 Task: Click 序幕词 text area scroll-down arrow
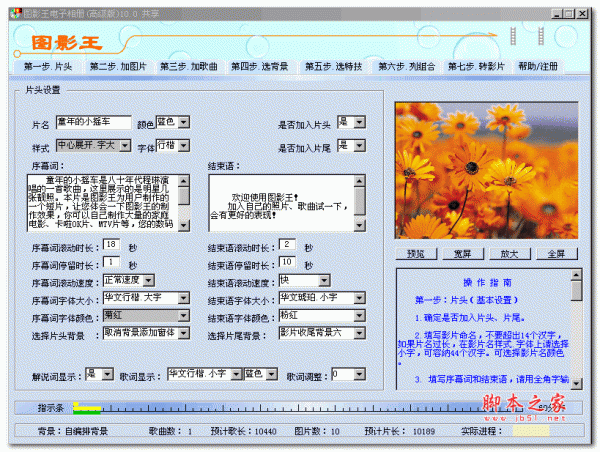point(184,225)
